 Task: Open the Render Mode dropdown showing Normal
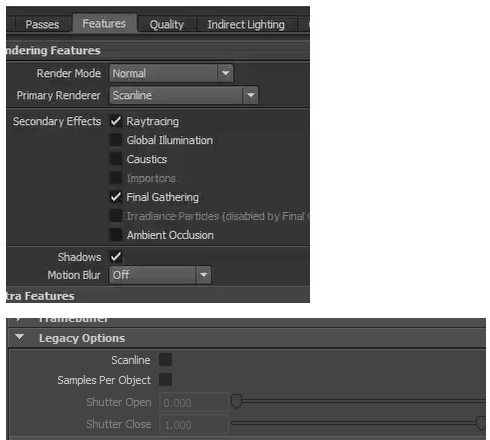[x=171, y=73]
